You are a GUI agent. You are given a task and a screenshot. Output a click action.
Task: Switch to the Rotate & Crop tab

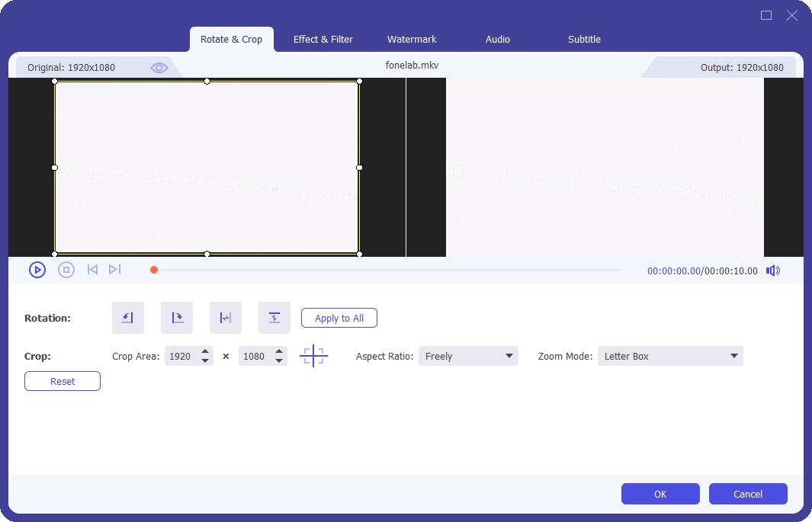[x=232, y=40]
